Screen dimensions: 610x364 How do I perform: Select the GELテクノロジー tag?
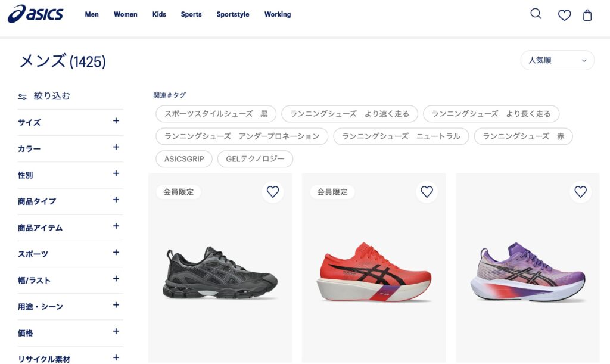(255, 159)
